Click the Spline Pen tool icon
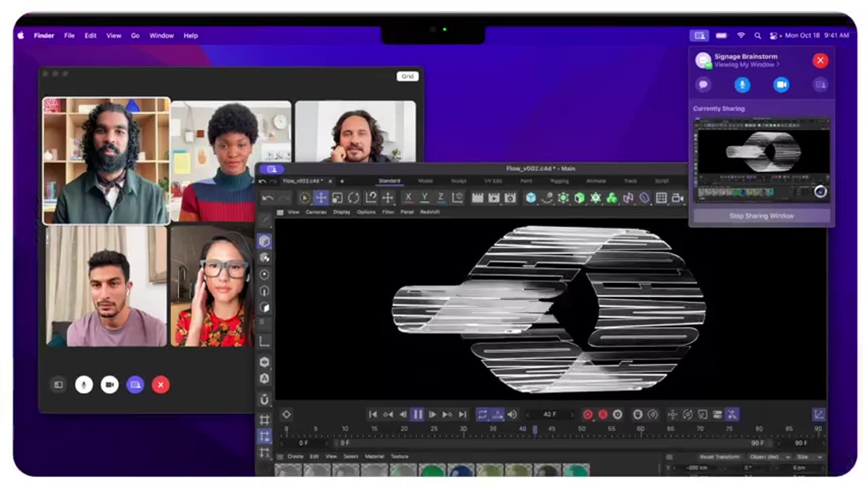Image resolution: width=868 pixels, height=488 pixels. (x=547, y=198)
